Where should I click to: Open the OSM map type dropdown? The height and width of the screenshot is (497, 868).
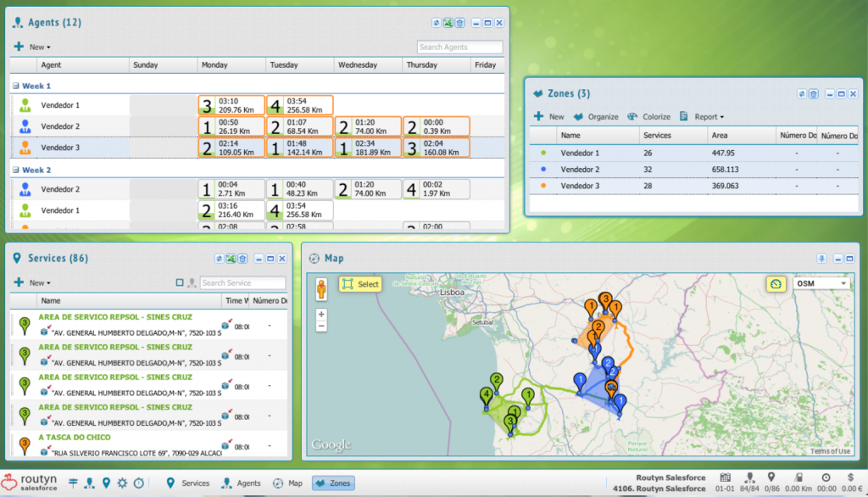pos(821,283)
